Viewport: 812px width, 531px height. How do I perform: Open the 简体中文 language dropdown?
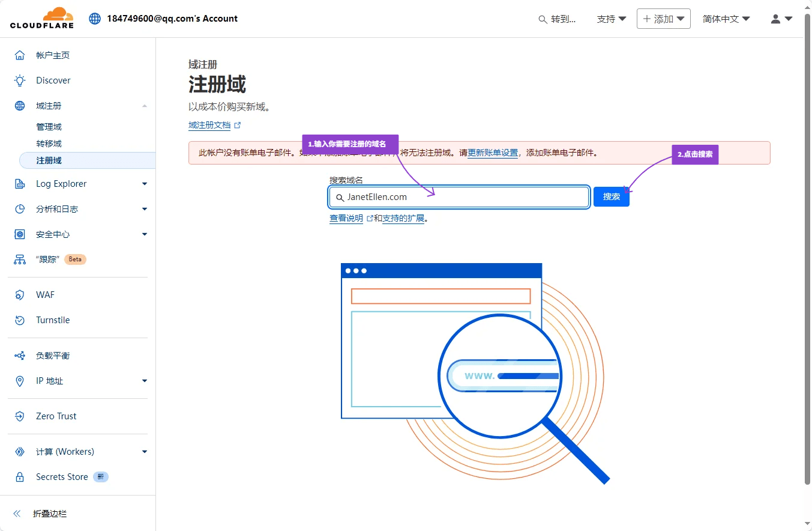(726, 19)
